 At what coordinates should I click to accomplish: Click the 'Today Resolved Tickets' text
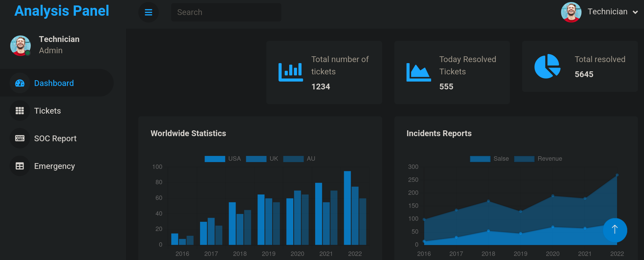click(468, 65)
